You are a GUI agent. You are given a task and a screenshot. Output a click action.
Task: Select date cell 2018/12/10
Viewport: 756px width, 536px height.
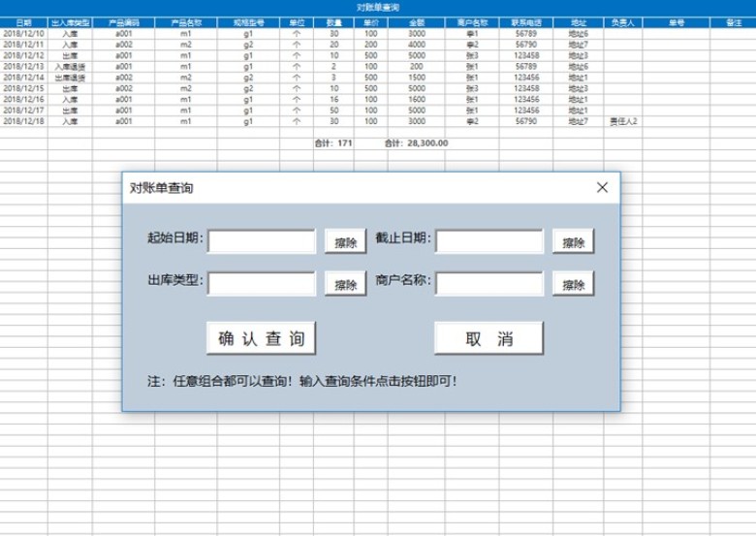pyautogui.click(x=23, y=34)
